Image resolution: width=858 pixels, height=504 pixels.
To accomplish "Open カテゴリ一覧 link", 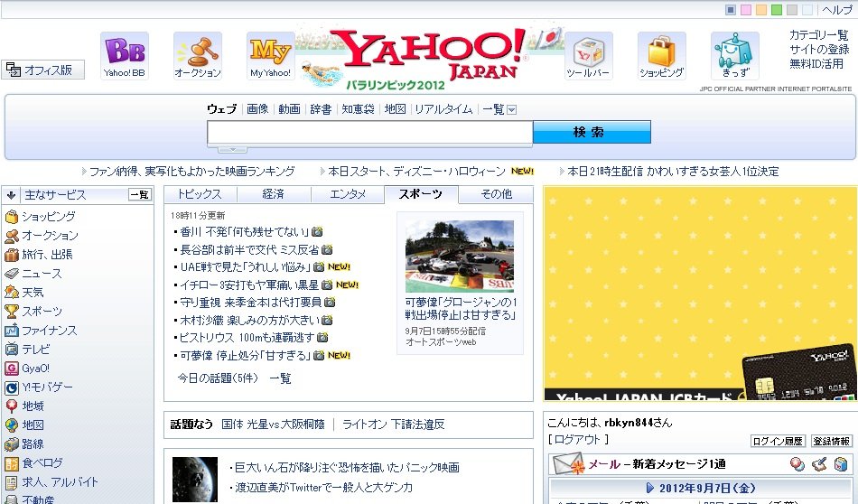I will click(x=819, y=35).
